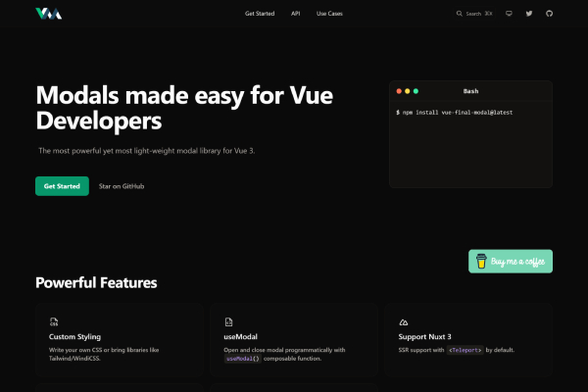This screenshot has height=392, width=588.
Task: Click the green Get Started button
Action: tap(62, 186)
